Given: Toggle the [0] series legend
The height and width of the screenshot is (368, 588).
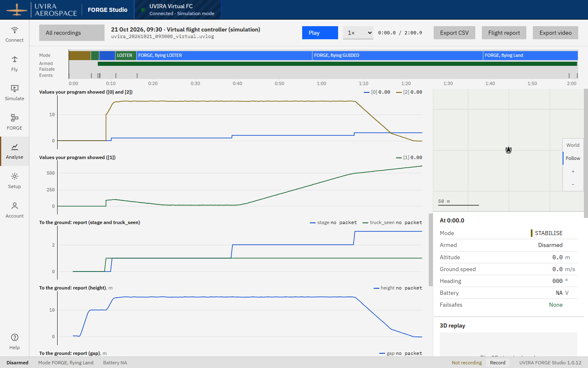Looking at the screenshot, I should (377, 92).
